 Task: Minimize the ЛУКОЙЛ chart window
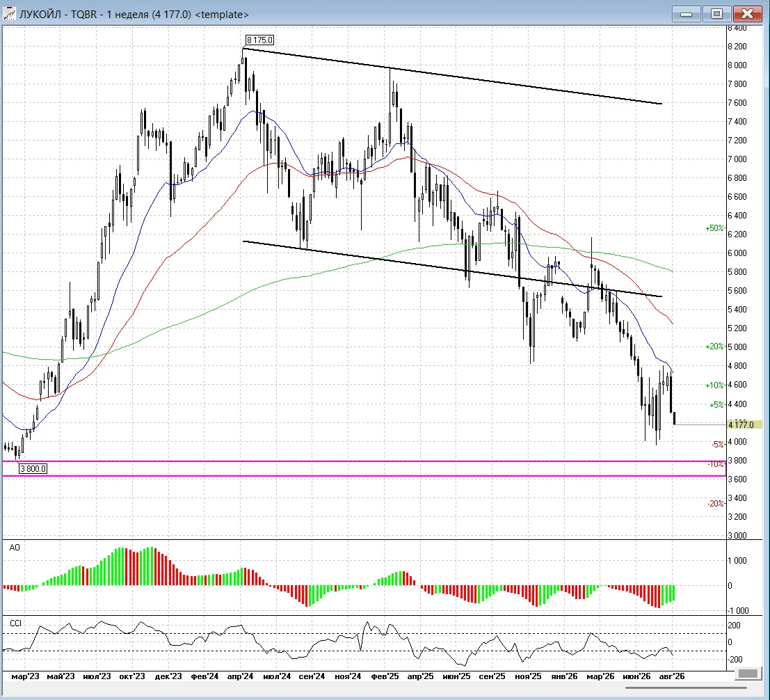point(687,14)
